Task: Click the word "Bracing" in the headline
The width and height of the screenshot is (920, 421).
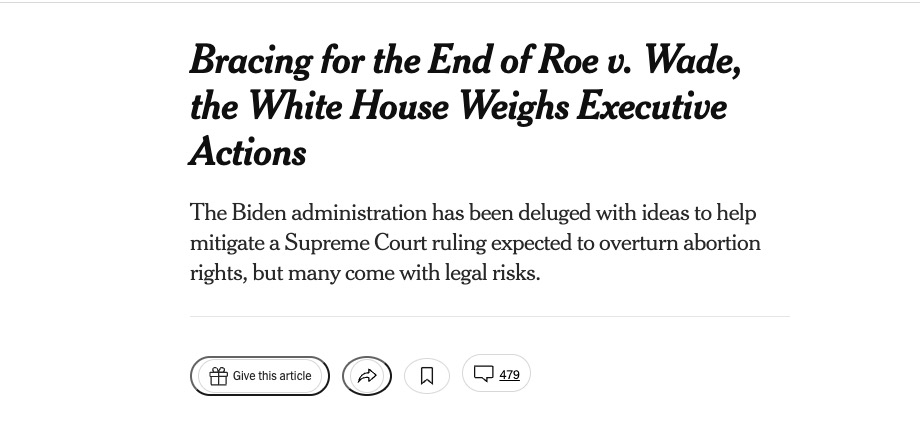Action: (251, 62)
